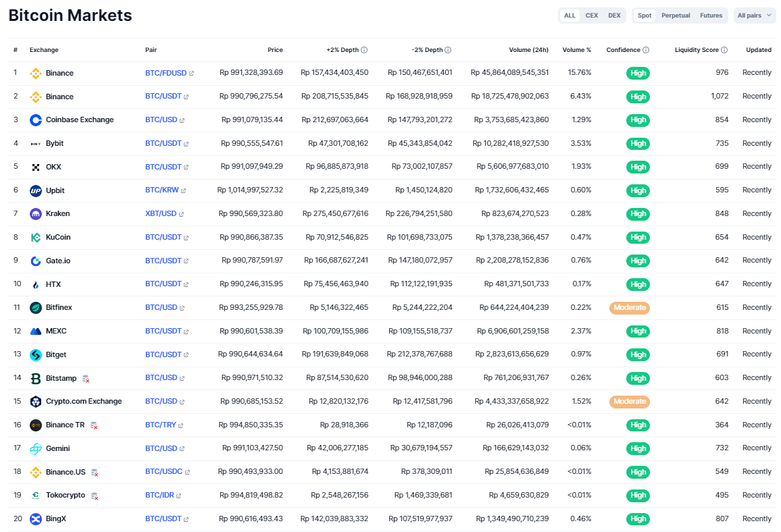Viewport: 781px width, 532px height.
Task: Open the BTC/KRW pair link
Action: [x=166, y=190]
